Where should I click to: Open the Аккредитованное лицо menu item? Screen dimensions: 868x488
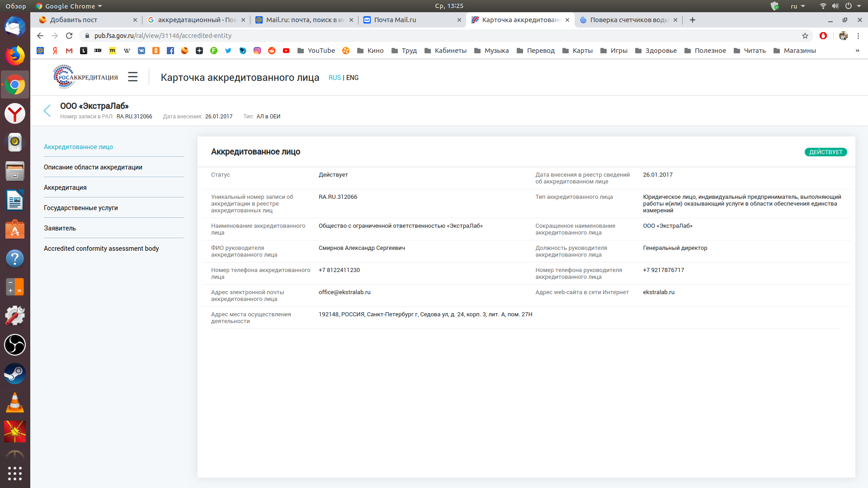tap(78, 146)
